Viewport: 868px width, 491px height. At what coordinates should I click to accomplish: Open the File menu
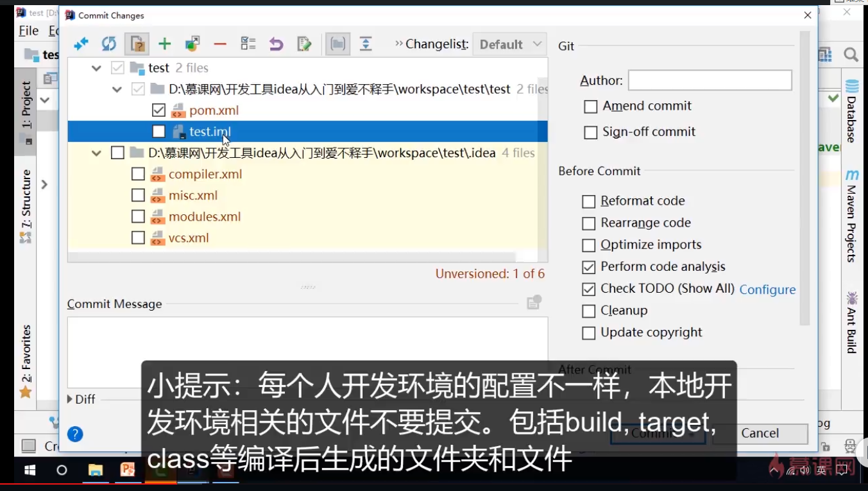[29, 31]
